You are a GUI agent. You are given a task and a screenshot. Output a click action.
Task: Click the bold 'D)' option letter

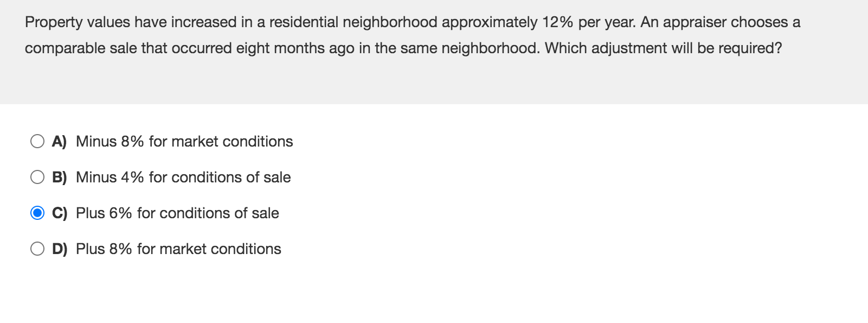(60, 249)
